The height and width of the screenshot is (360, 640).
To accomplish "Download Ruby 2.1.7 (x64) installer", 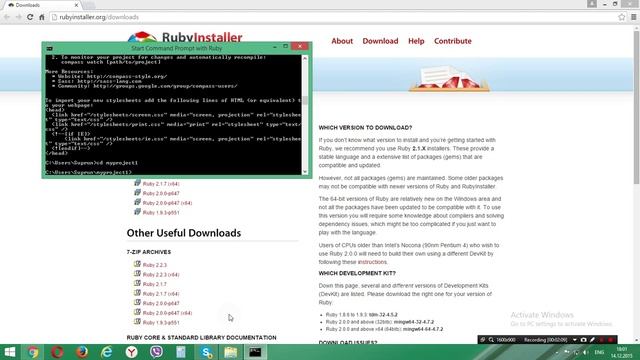I will [x=161, y=184].
